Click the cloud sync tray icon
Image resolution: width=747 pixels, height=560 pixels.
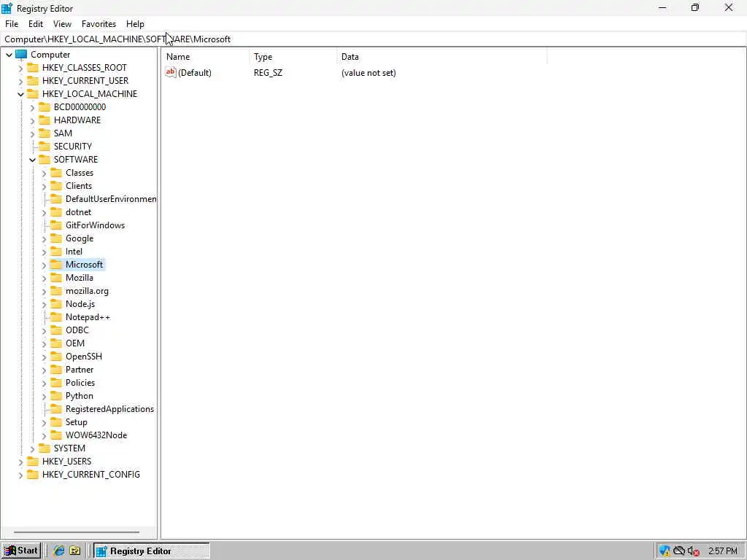pyautogui.click(x=679, y=551)
